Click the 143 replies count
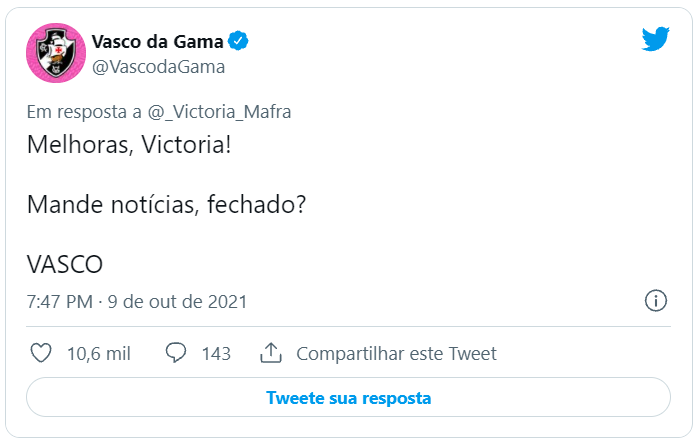 216,353
